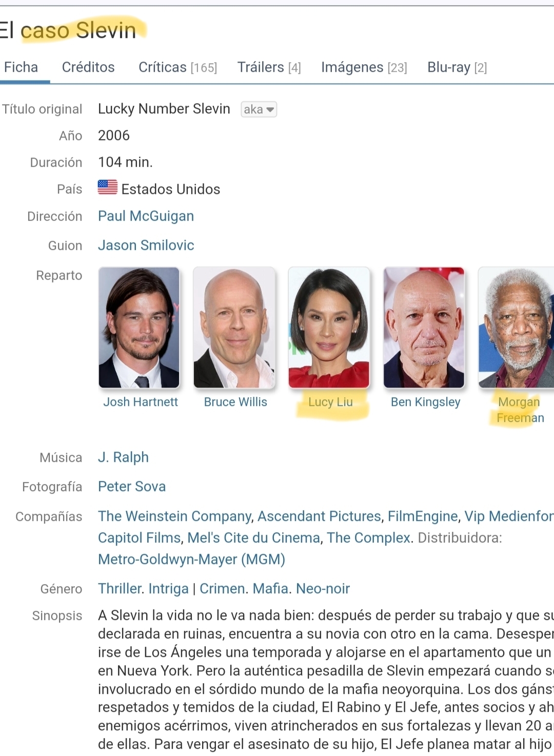This screenshot has width=554, height=756.
Task: Open Lucy Liu's photo thumbnail
Action: [x=329, y=327]
